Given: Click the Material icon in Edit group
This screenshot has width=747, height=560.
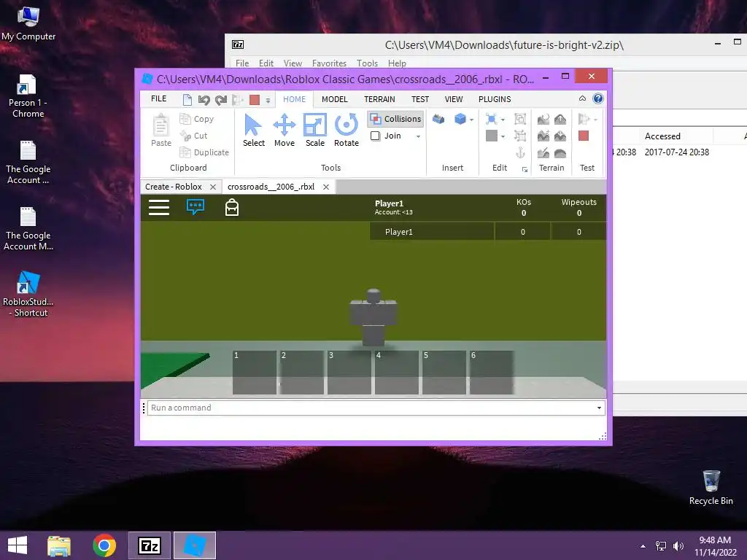Looking at the screenshot, I should click(x=491, y=119).
